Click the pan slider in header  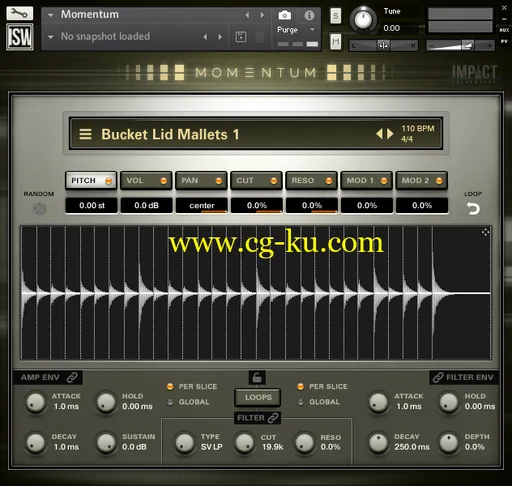coord(383,45)
